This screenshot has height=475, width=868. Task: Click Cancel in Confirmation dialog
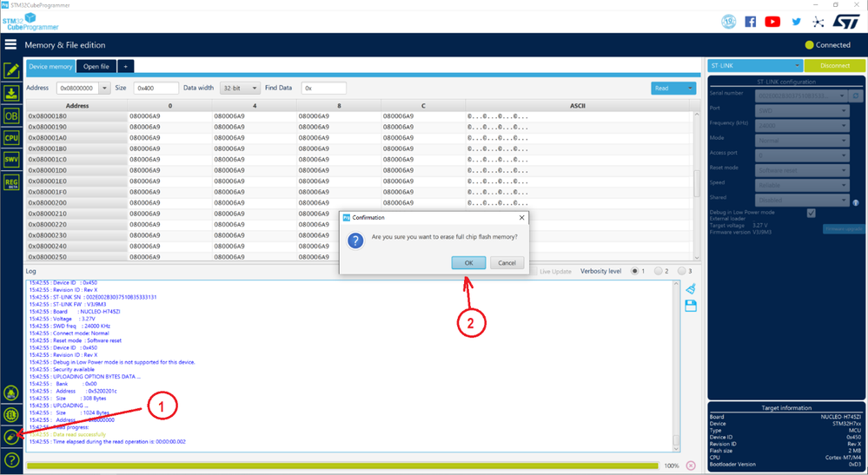pos(507,262)
